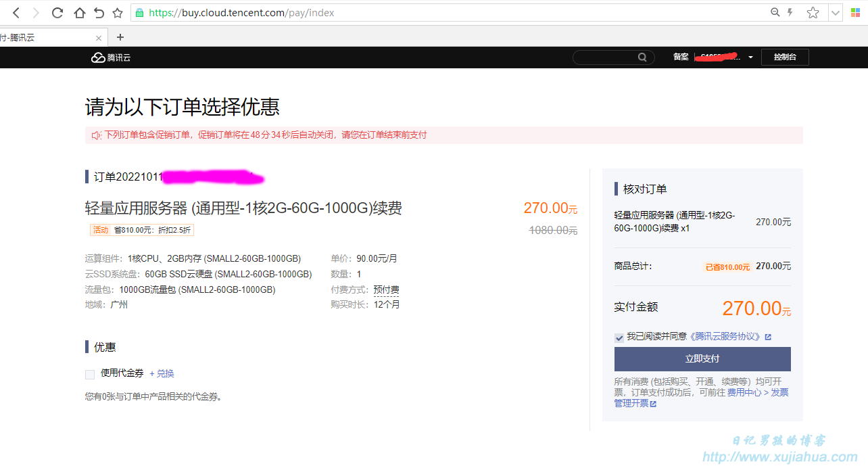This screenshot has width=868, height=466.
Task: Open the 备案 link in header
Action: (x=681, y=57)
